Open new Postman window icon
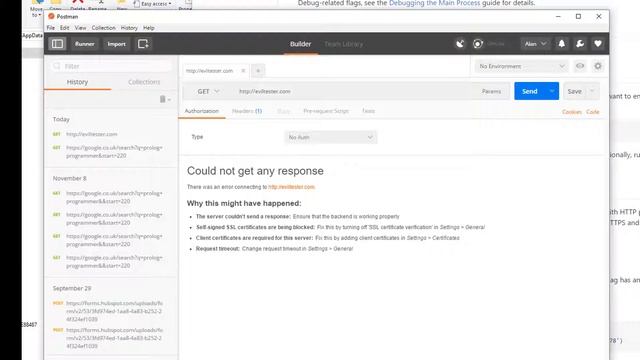The height and width of the screenshot is (360, 640). [143, 44]
